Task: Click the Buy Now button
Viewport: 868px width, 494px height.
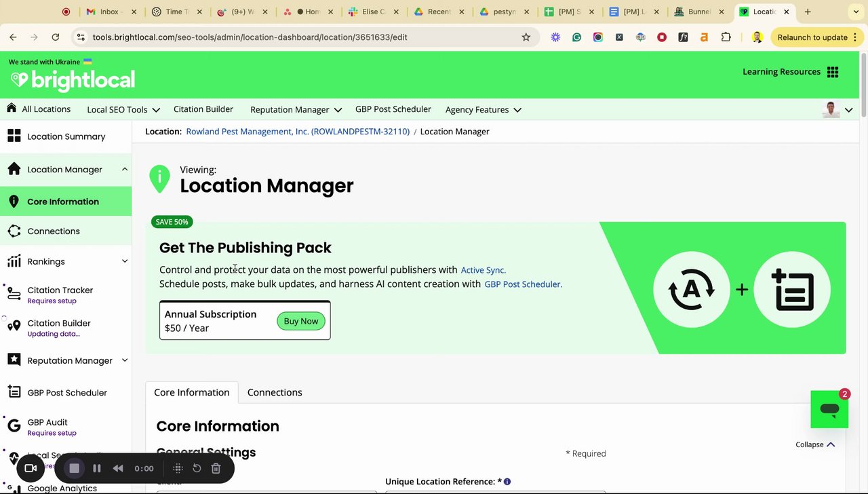Action: coord(301,321)
